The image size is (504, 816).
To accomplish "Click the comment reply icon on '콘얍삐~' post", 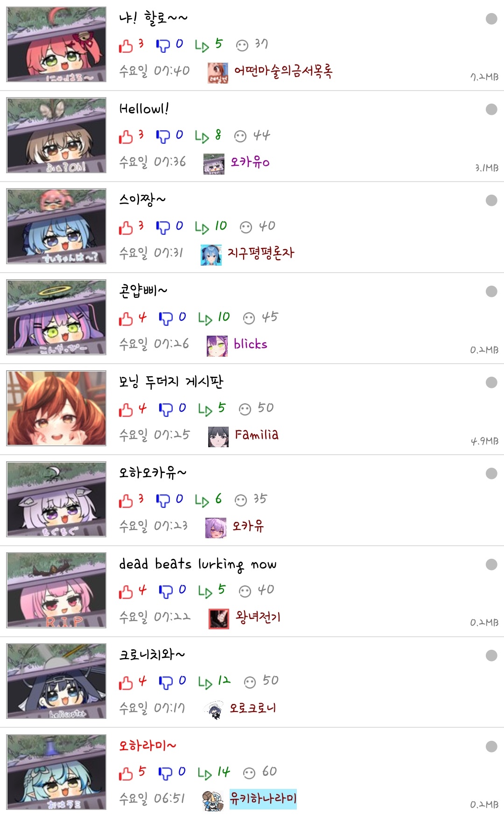I will click(205, 318).
